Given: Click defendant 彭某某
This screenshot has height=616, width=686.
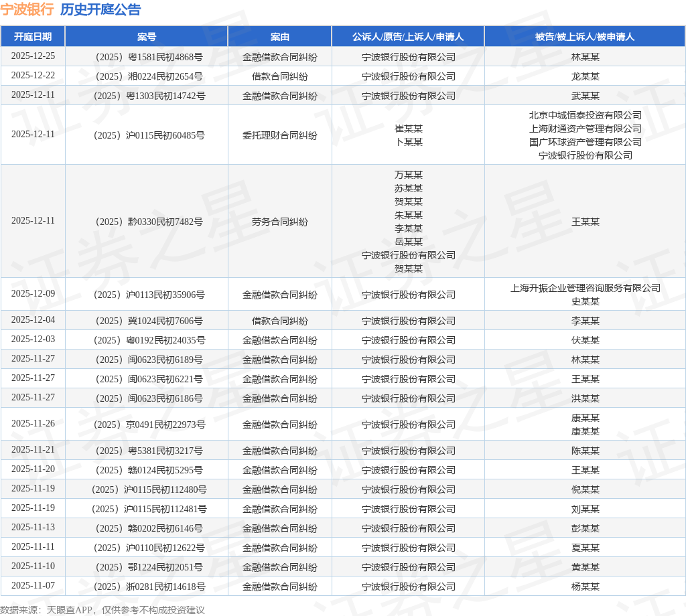Looking at the screenshot, I should click(586, 528).
